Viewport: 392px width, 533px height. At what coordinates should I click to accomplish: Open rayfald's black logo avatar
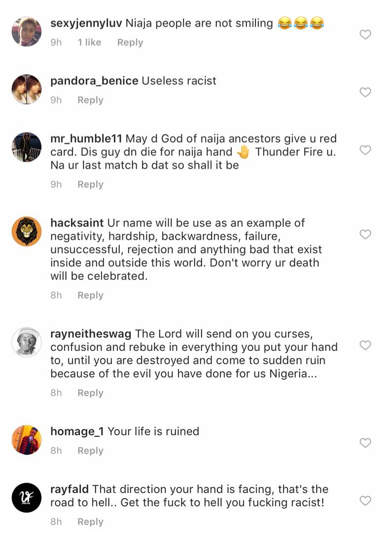point(27,497)
